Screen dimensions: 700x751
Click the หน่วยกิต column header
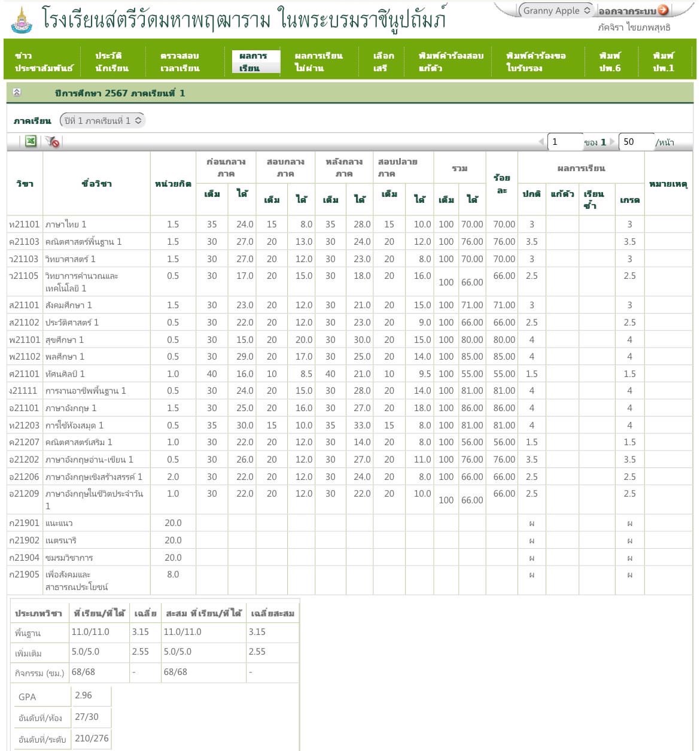173,183
